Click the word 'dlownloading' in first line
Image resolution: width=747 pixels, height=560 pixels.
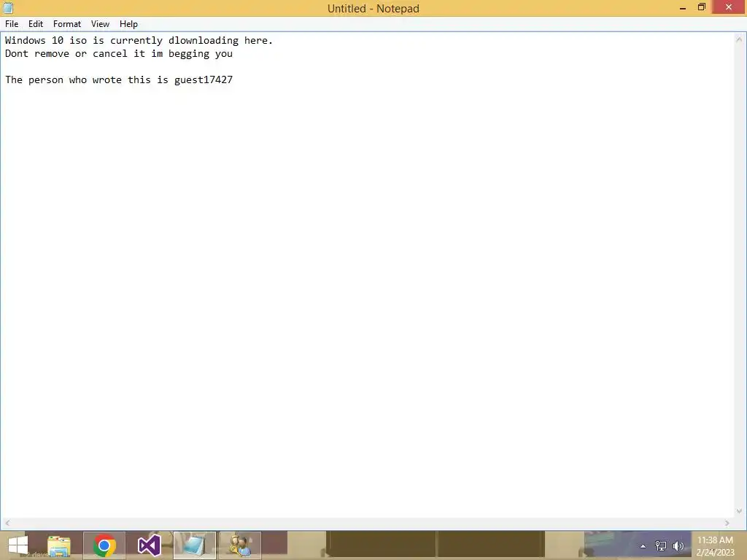[x=204, y=41]
